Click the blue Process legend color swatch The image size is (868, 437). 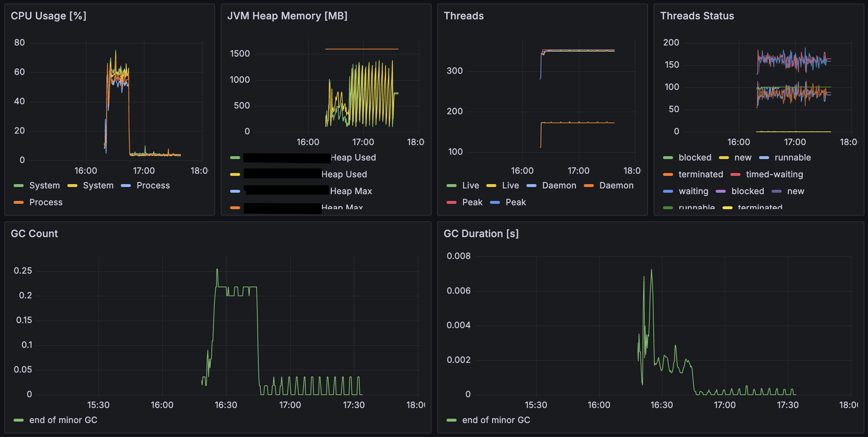point(126,186)
